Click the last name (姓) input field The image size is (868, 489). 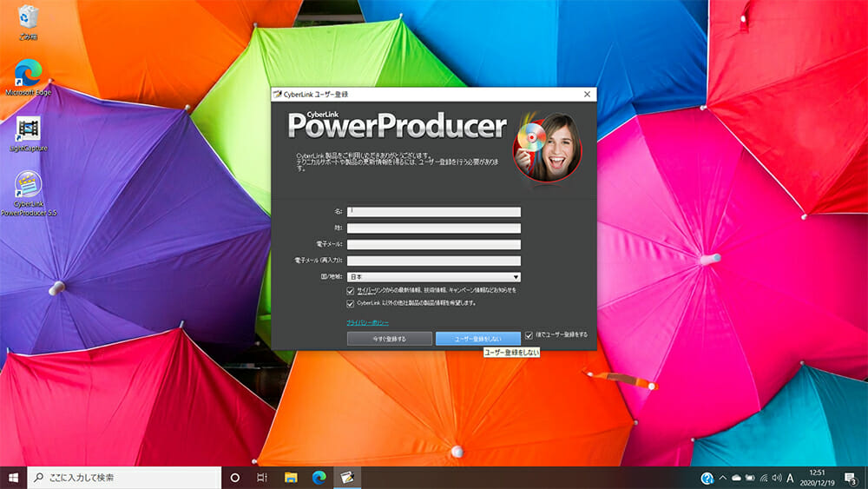click(433, 228)
